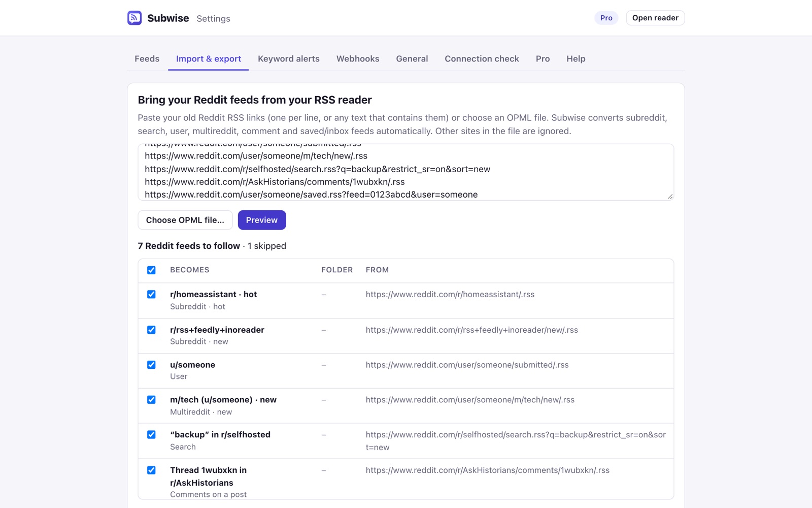Open the Help tab
Screen dimensions: 812x508
click(576, 59)
